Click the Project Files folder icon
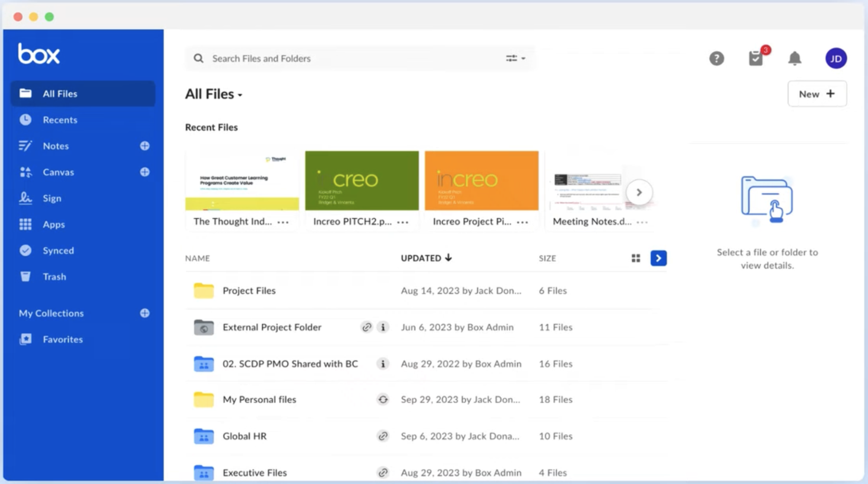The height and width of the screenshot is (484, 868). click(x=203, y=291)
